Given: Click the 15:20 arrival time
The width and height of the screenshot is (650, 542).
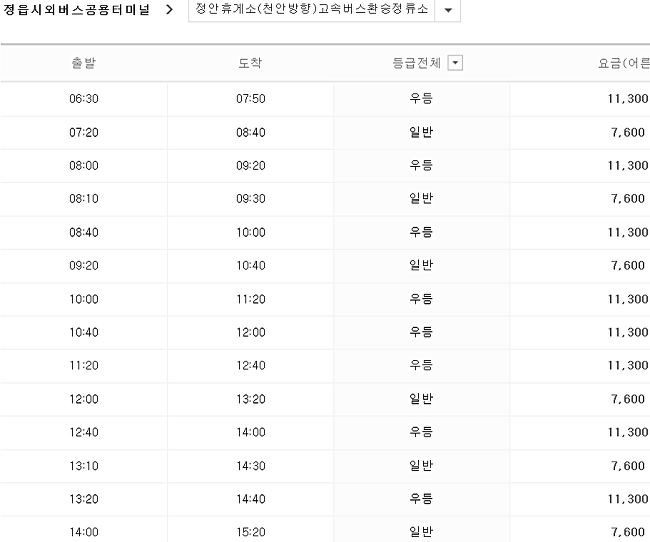Looking at the screenshot, I should [251, 532].
